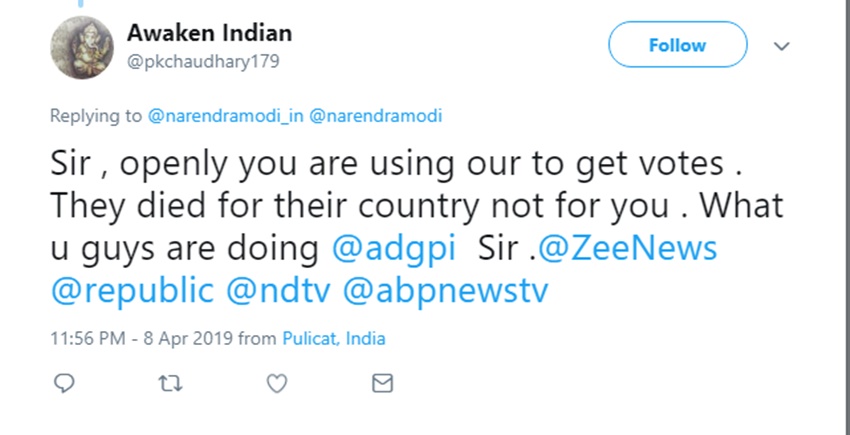Screen dimensions: 850x435
Task: Visit the @narendramodi reply mention
Action: [x=376, y=116]
